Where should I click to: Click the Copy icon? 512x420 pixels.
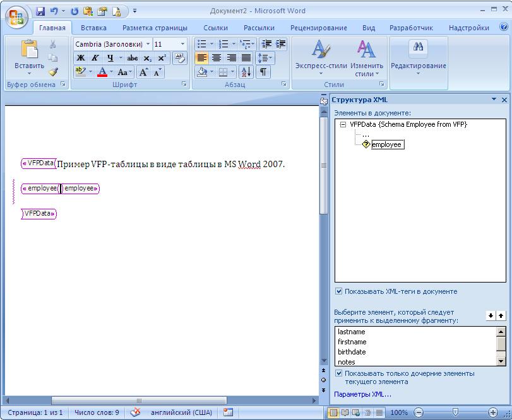(x=53, y=58)
